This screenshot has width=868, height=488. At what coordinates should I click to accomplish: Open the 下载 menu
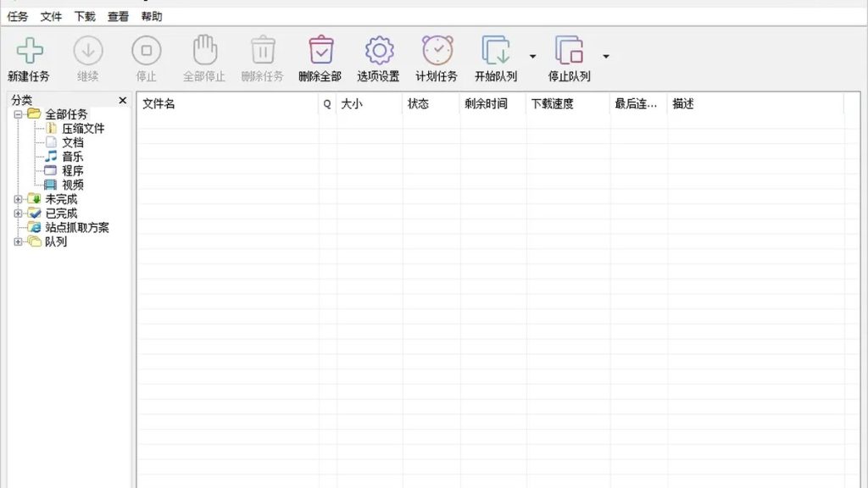pyautogui.click(x=85, y=17)
